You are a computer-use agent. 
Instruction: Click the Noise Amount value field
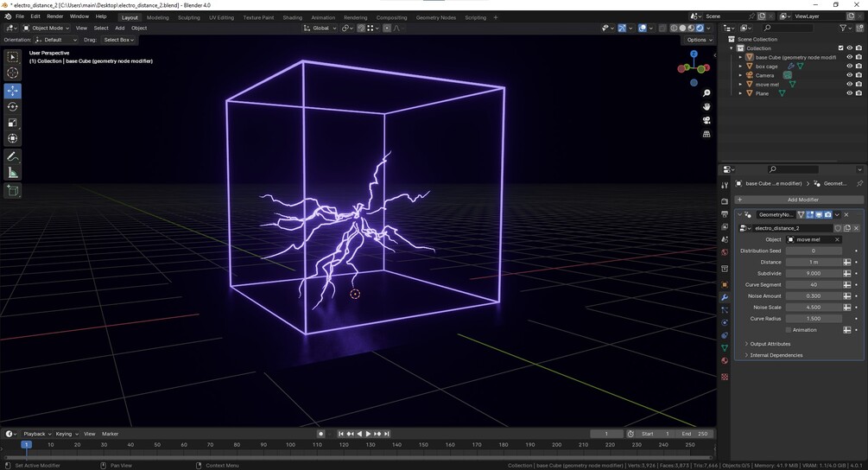tap(814, 296)
